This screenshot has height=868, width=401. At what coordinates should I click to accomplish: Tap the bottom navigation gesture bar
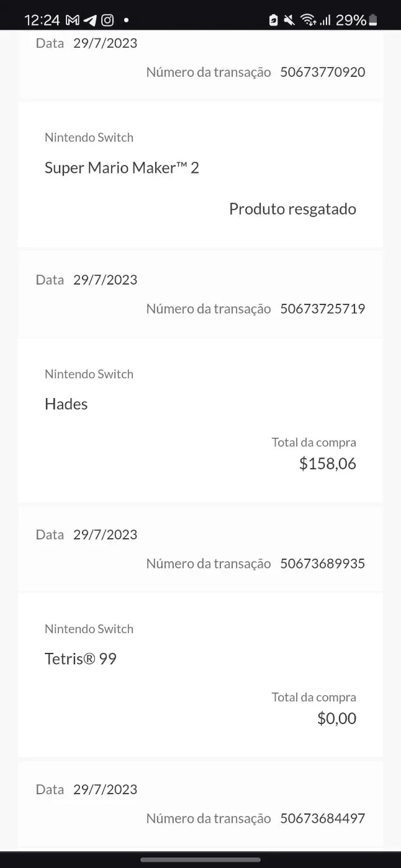coord(200,859)
